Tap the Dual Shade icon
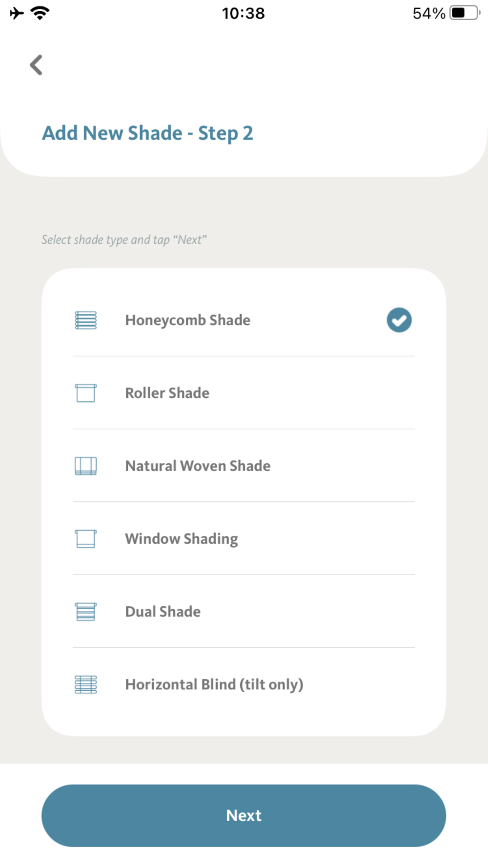The height and width of the screenshot is (868, 488). click(85, 611)
